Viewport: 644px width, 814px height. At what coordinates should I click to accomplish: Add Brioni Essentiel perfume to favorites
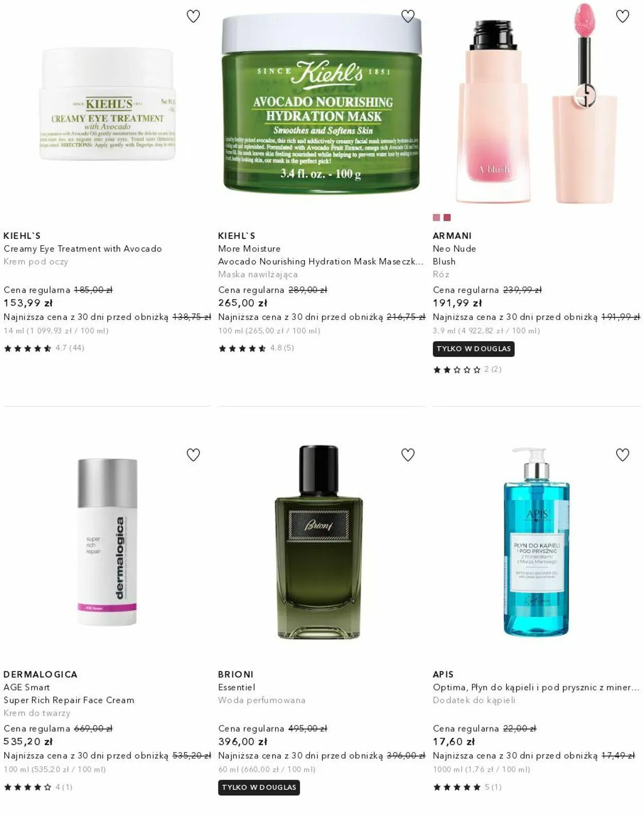pyautogui.click(x=408, y=455)
